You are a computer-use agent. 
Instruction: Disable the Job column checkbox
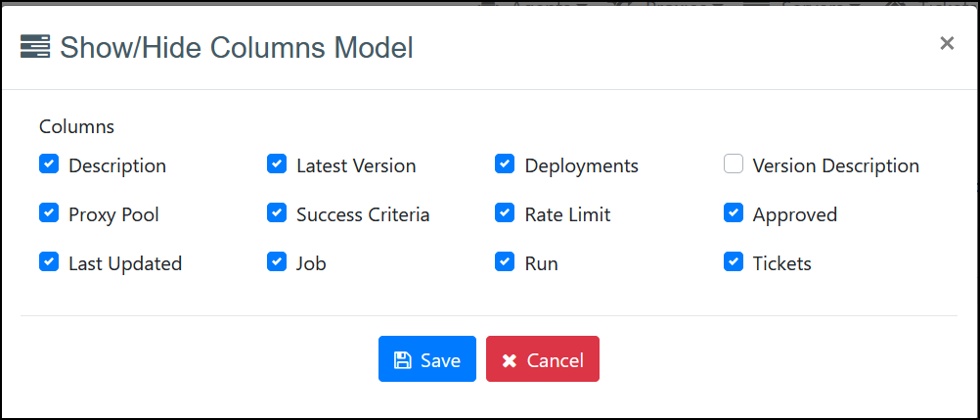277,262
